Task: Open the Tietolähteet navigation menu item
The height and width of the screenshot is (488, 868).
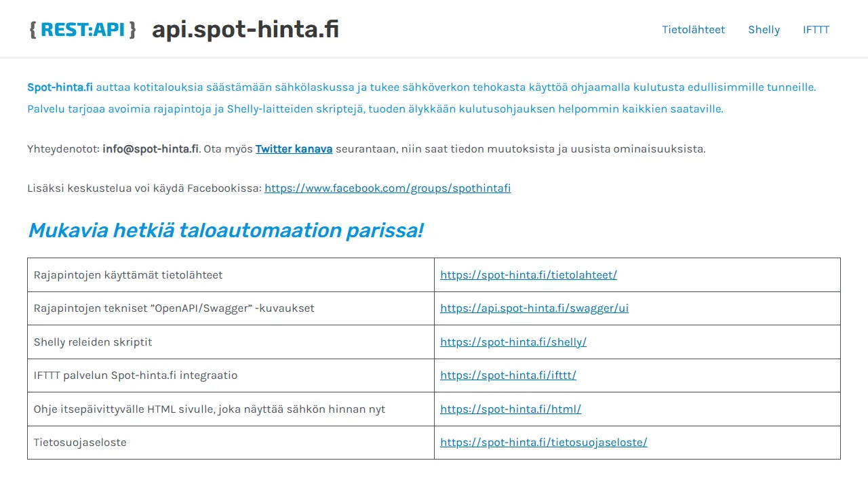Action: pyautogui.click(x=693, y=29)
